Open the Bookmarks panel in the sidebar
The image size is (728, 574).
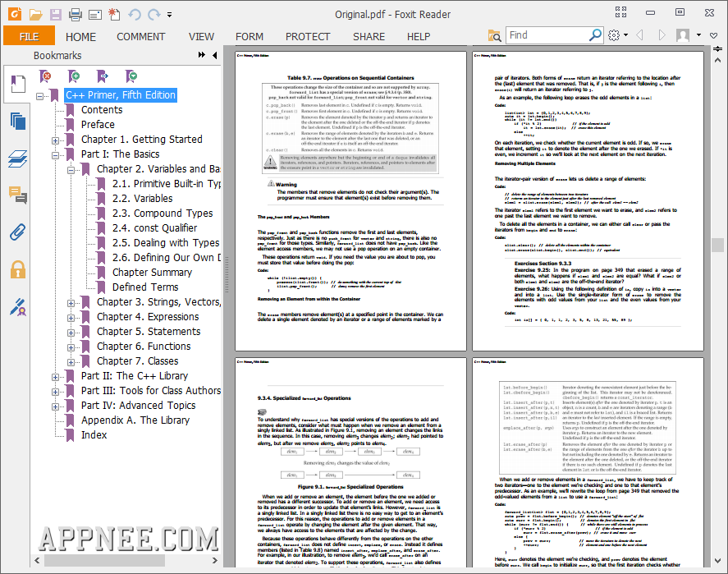point(17,84)
